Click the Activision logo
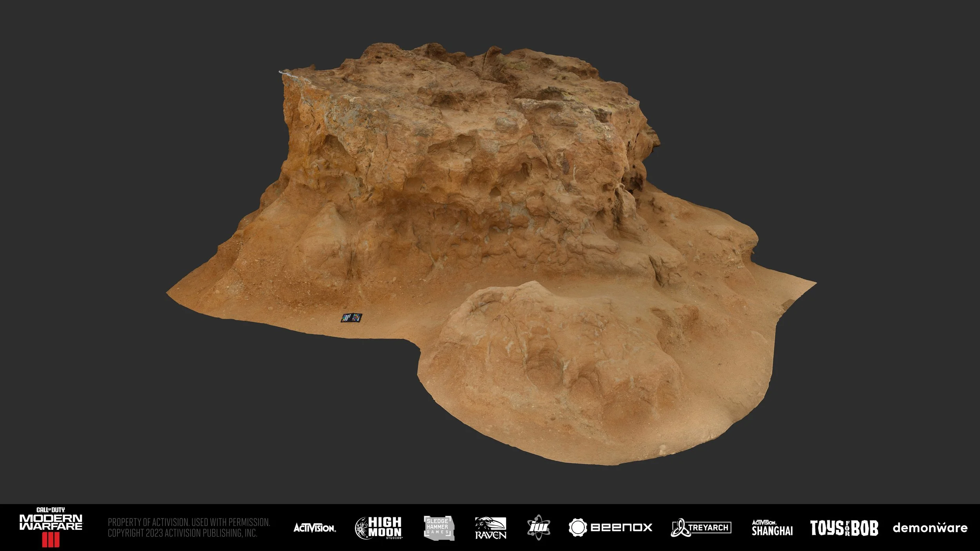Image resolution: width=980 pixels, height=551 pixels. pos(314,528)
